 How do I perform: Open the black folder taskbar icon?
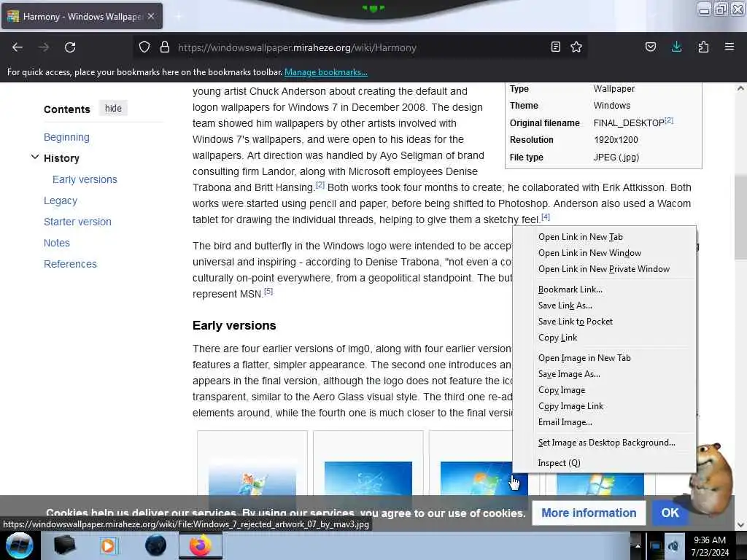64,545
